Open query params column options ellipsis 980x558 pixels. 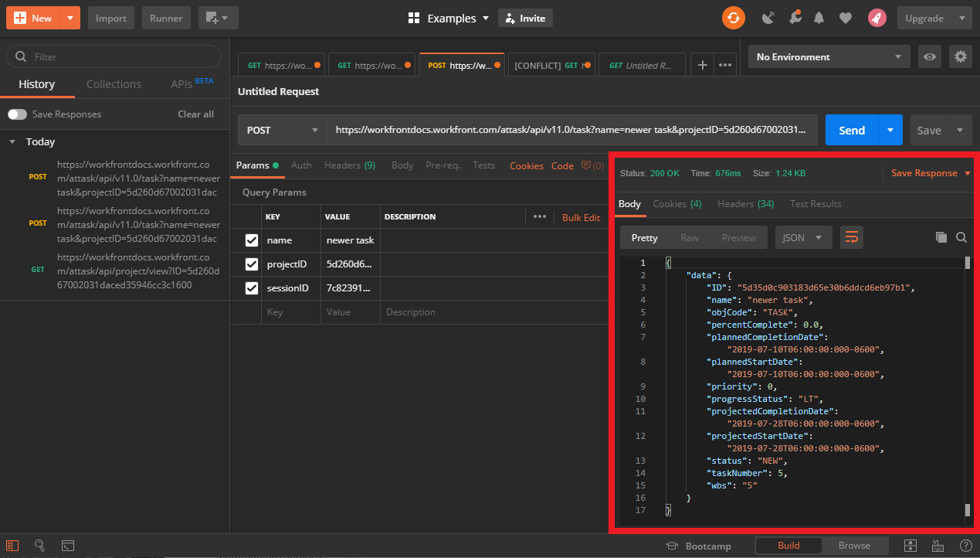tap(540, 217)
